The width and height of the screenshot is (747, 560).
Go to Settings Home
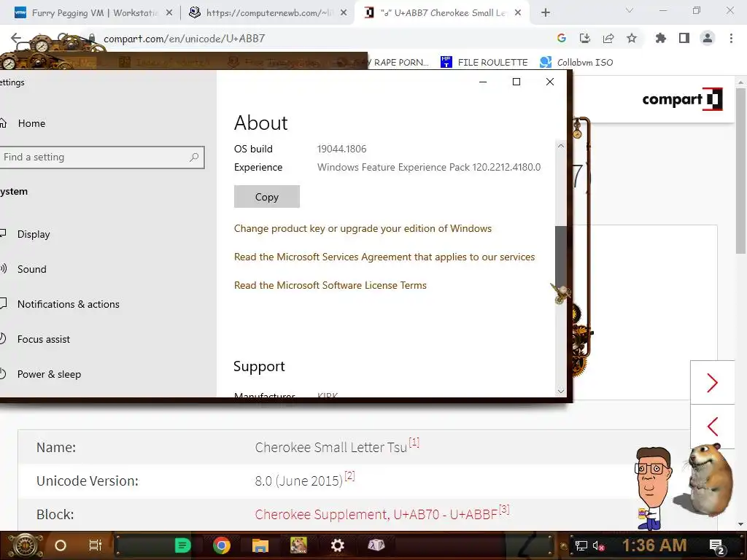(31, 123)
